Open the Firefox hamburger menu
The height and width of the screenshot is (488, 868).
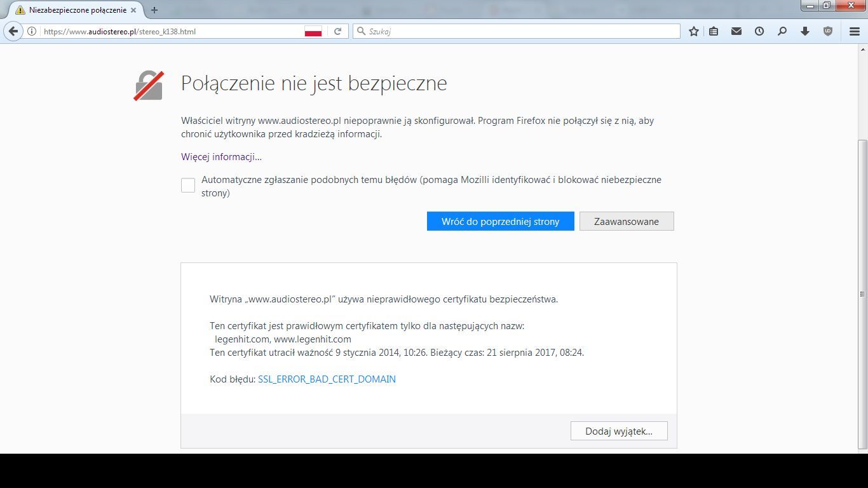(855, 31)
